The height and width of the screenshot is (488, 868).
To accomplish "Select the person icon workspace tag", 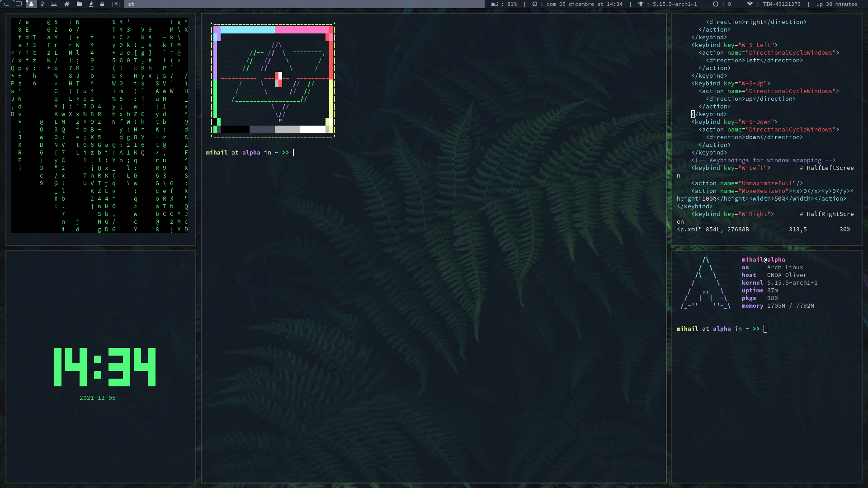I will click(31, 4).
